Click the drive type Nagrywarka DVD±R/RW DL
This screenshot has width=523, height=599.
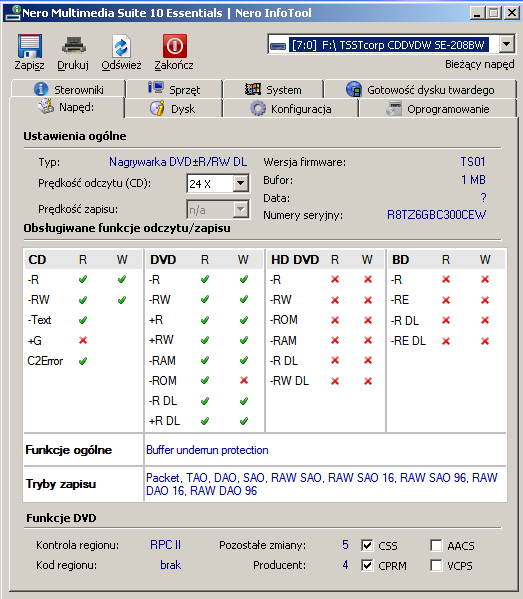[x=178, y=162]
